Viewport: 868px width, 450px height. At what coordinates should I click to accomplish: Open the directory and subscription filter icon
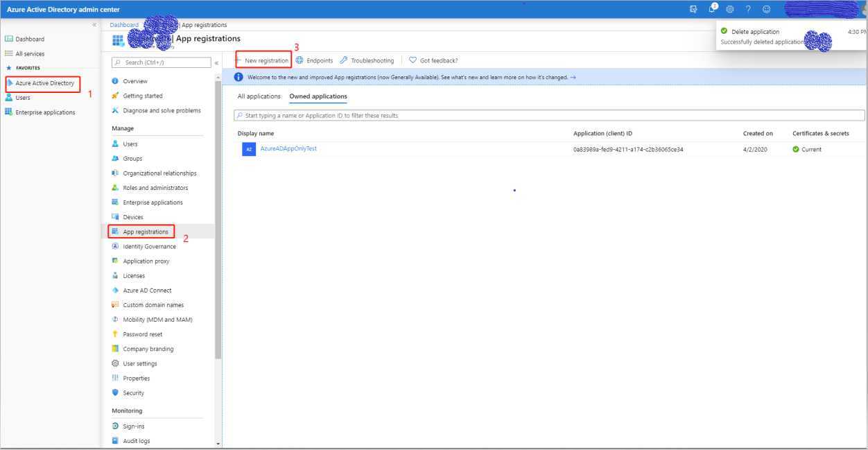(x=693, y=9)
